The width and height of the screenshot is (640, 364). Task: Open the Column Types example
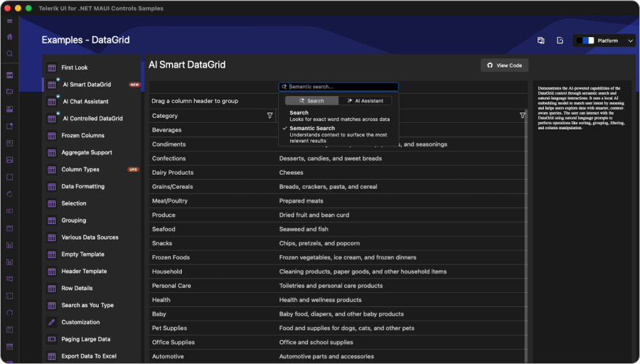pyautogui.click(x=92, y=169)
